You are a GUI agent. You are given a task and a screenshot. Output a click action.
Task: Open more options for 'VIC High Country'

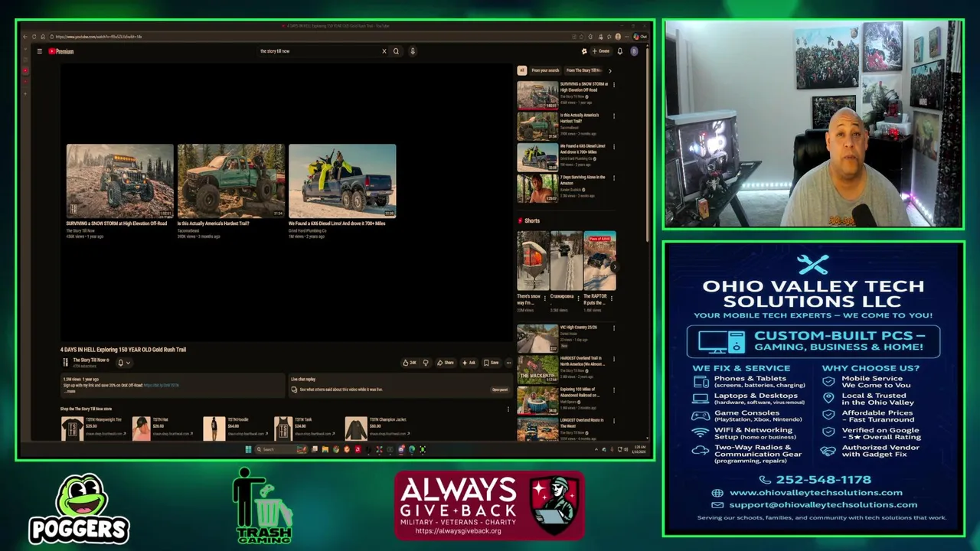click(613, 328)
